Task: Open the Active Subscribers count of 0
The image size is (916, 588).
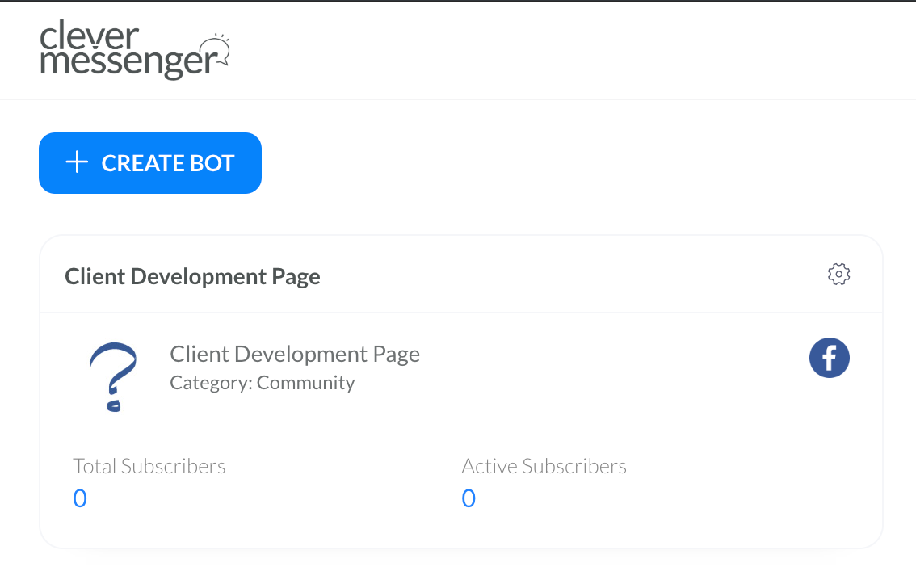Action: [x=469, y=498]
